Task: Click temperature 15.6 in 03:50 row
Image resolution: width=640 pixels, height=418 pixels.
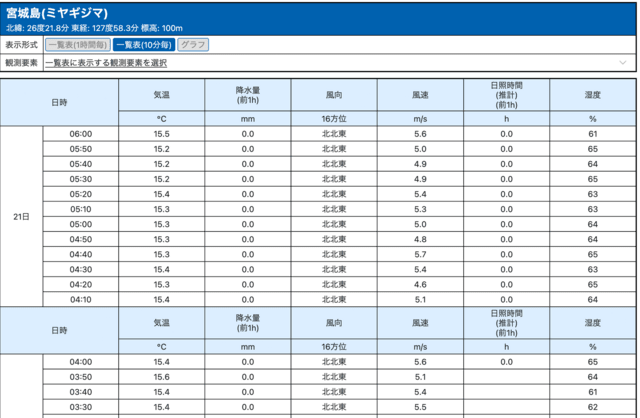Action: tap(162, 377)
